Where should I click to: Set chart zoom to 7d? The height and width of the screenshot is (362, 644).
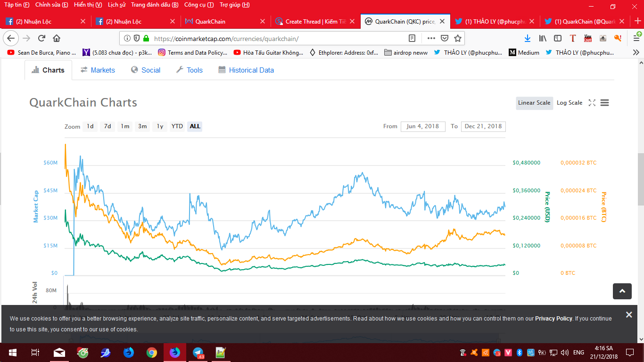pos(107,126)
